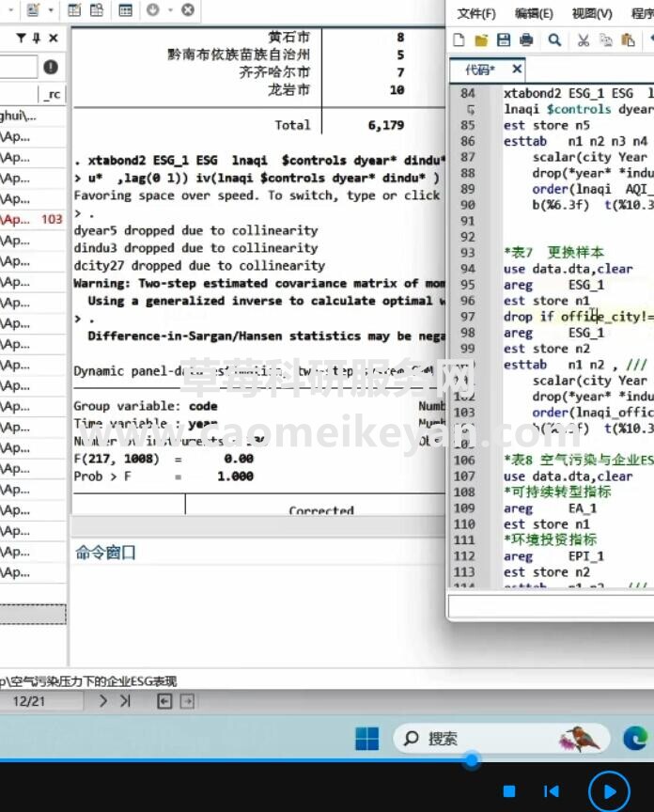Screen dimensions: 654x812
Task: Open the 文件(F) menu in do-file editor
Action: pyautogui.click(x=476, y=13)
